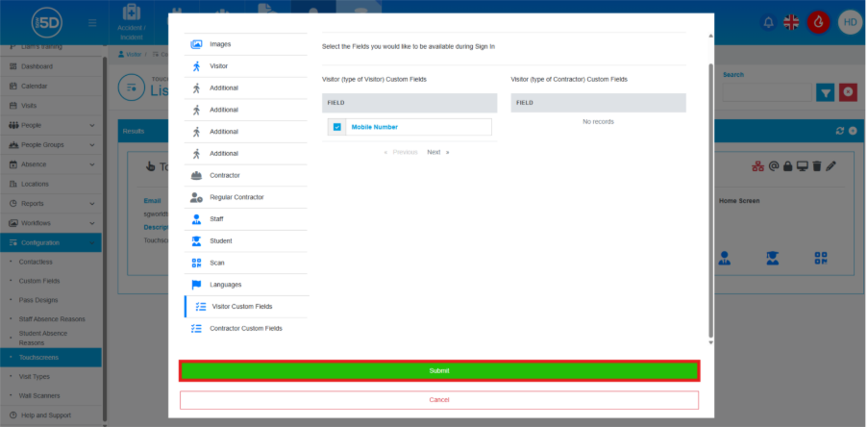The width and height of the screenshot is (868, 427).
Task: Open the notifications bell
Action: pyautogui.click(x=768, y=23)
